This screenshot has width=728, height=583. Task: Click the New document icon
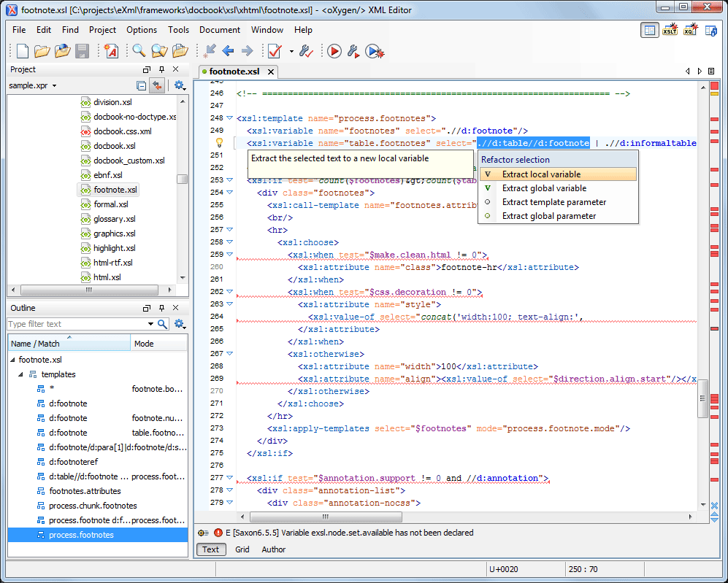tap(23, 51)
